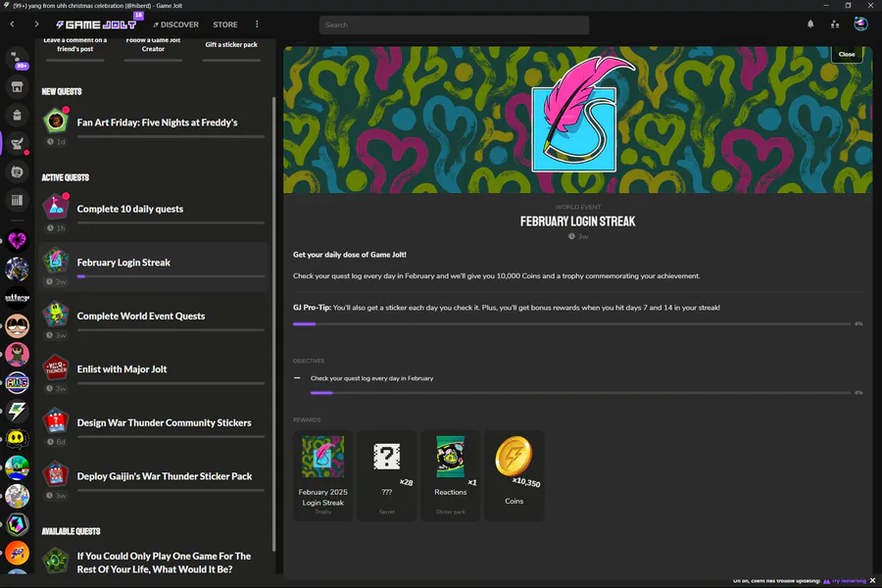Open the three-dot more menu
This screenshot has height=588, width=882.
coord(257,24)
